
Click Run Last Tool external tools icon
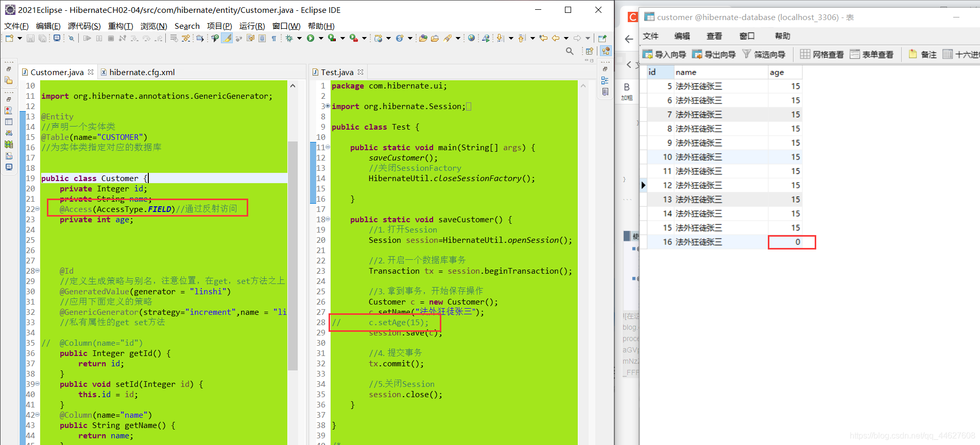(354, 38)
